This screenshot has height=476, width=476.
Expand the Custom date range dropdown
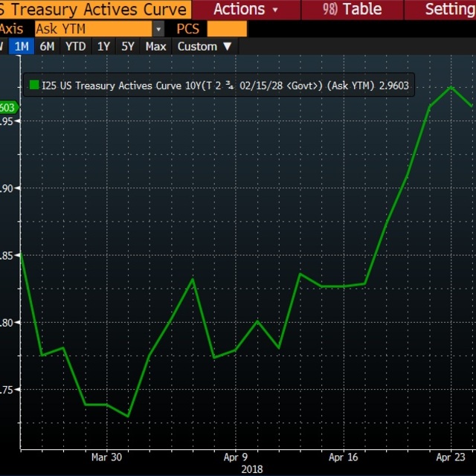pyautogui.click(x=205, y=46)
